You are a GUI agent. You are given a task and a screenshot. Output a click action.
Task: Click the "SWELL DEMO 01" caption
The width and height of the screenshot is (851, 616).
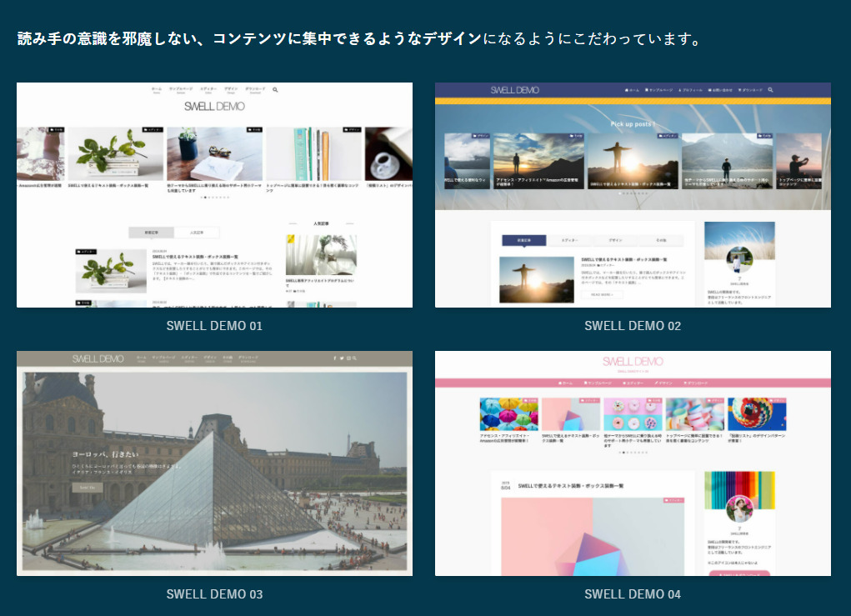pyautogui.click(x=214, y=326)
